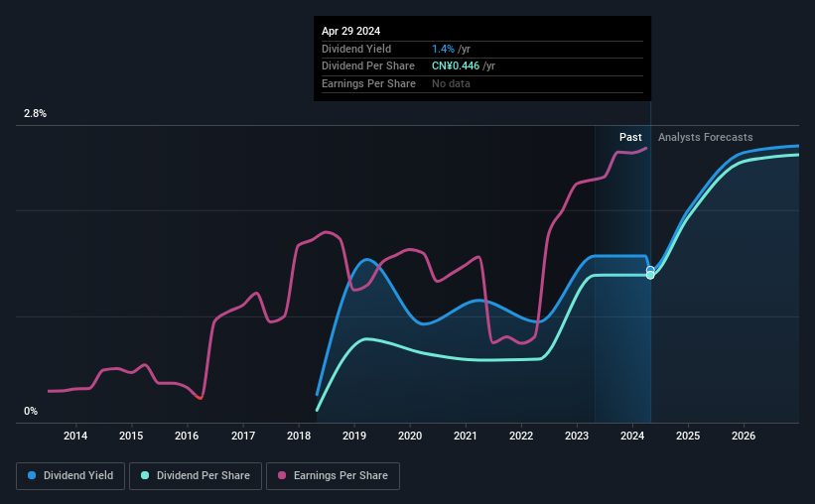815x504 pixels.
Task: Click the red low point on earnings line
Action: click(200, 398)
